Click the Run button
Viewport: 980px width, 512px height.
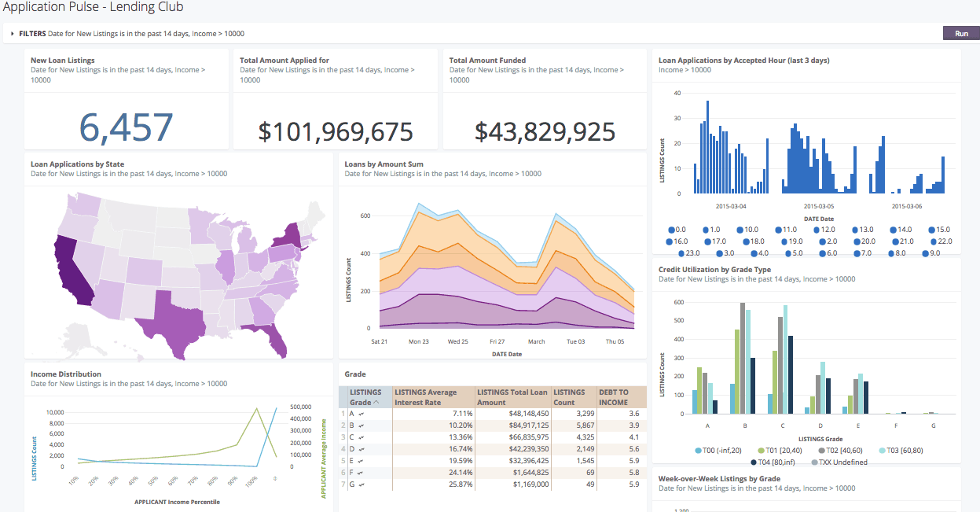click(961, 33)
